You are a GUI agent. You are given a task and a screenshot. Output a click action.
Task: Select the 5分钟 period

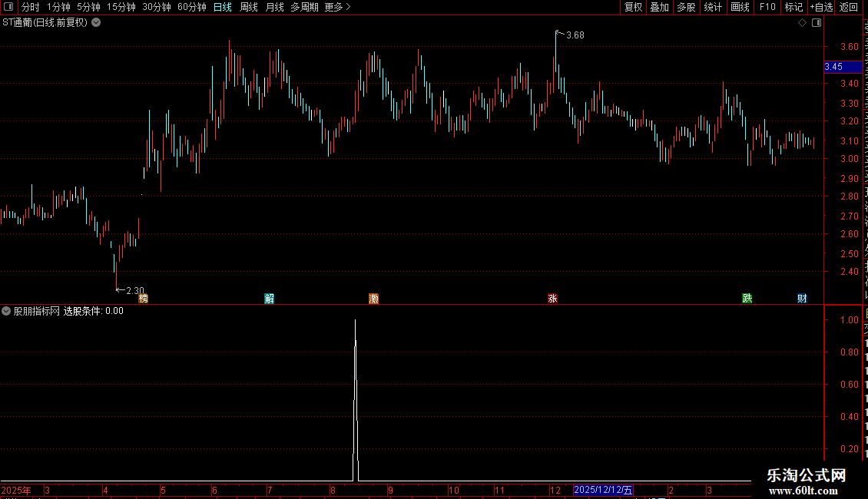88,7
